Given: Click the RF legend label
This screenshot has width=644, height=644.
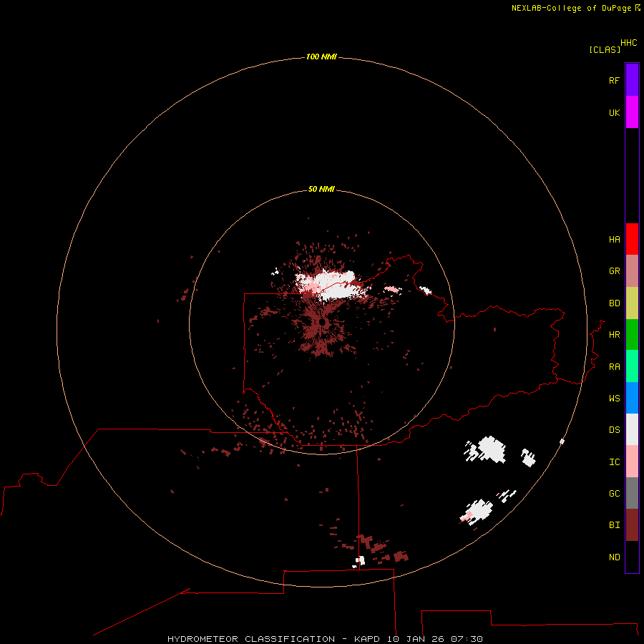Looking at the screenshot, I should pyautogui.click(x=614, y=81).
